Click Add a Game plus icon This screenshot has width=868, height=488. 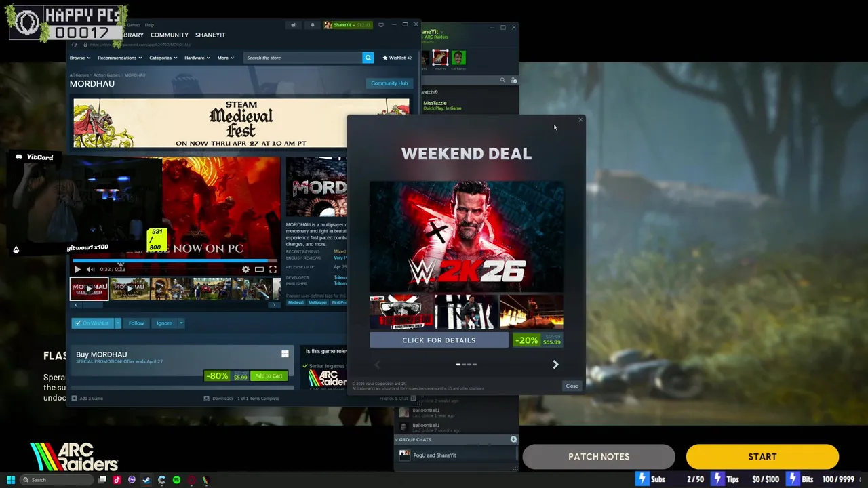pos(75,399)
